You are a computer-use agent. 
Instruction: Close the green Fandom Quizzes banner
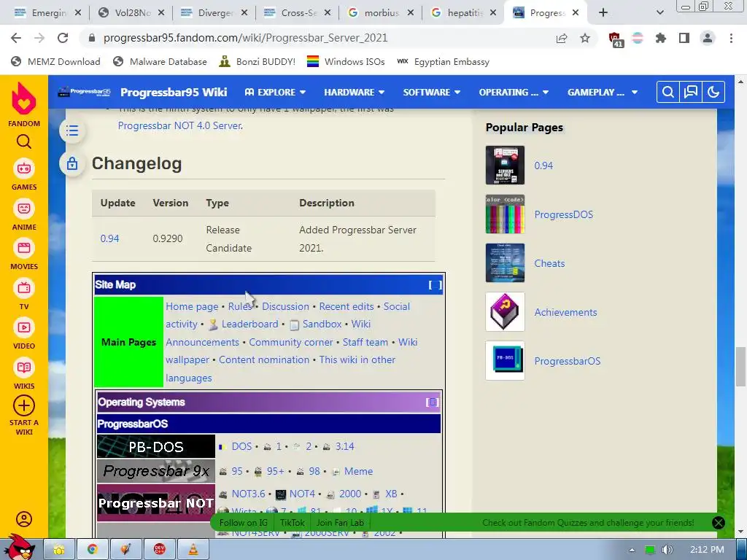tap(718, 523)
